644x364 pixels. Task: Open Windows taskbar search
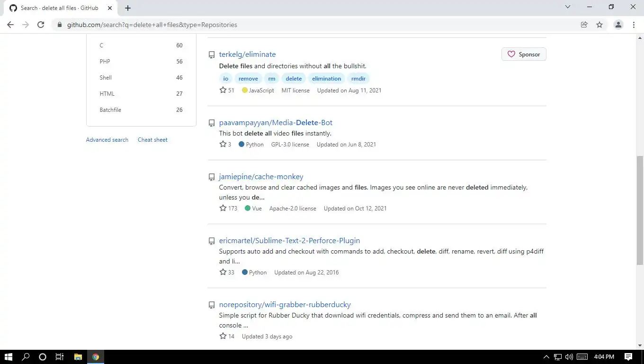(x=26, y=357)
